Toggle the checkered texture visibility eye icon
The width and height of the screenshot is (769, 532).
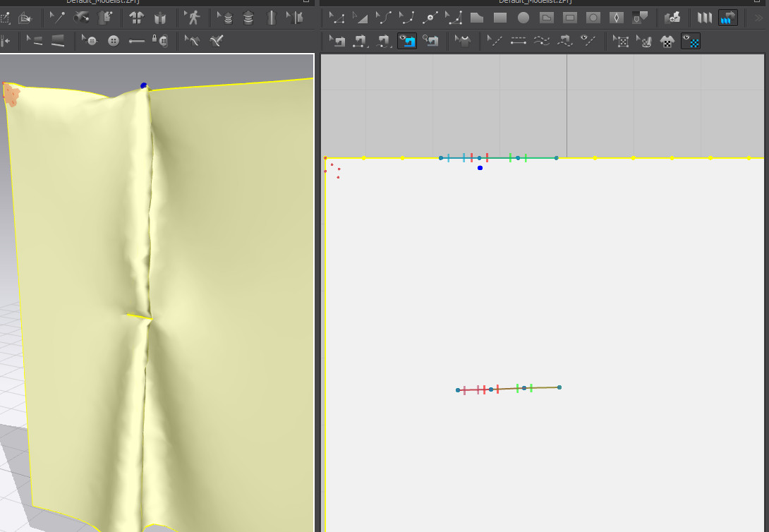point(691,42)
